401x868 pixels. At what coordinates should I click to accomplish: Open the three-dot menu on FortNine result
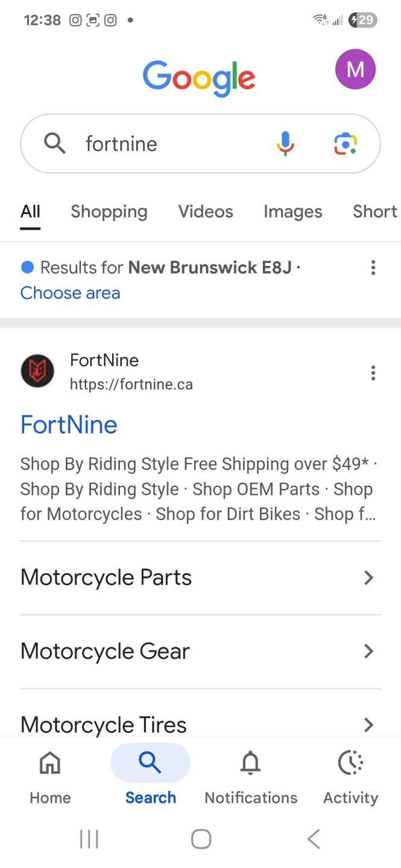tap(373, 373)
